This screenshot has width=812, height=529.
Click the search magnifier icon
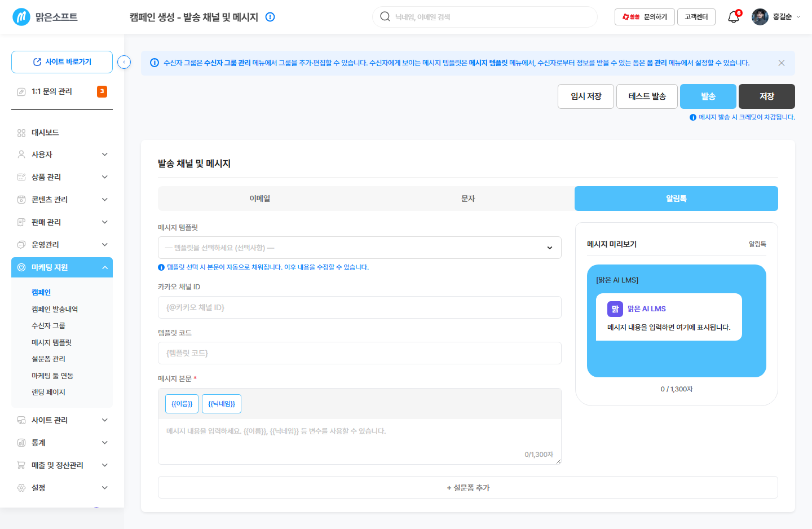[385, 16]
